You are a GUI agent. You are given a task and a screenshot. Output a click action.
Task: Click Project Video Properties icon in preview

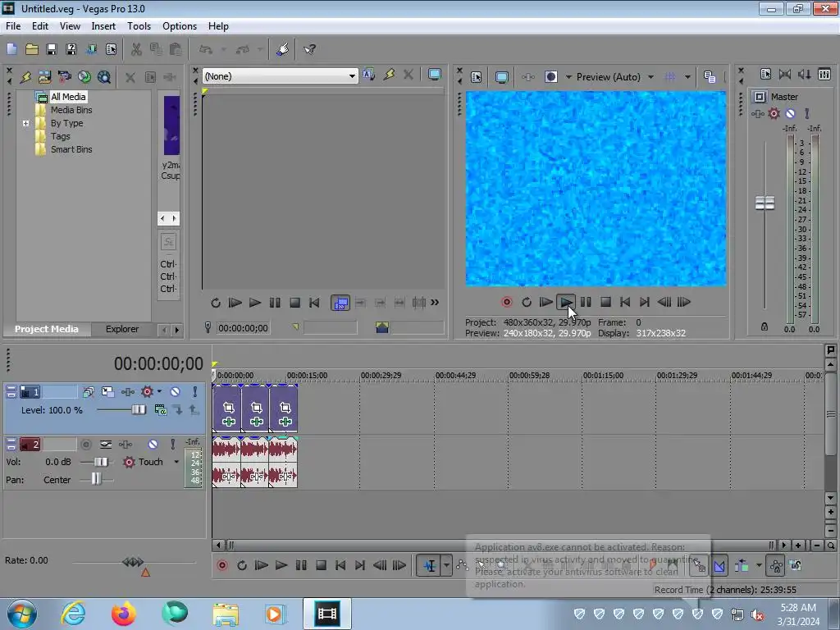[476, 77]
